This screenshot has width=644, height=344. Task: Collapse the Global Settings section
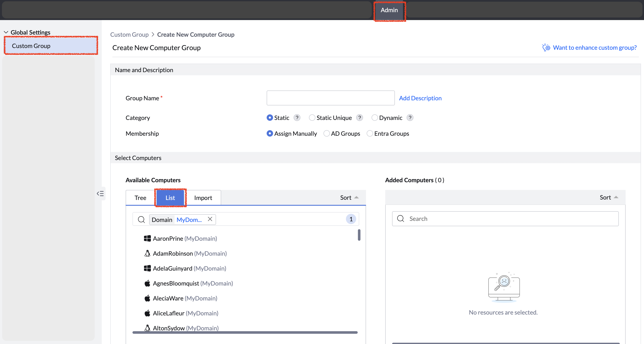(6, 32)
